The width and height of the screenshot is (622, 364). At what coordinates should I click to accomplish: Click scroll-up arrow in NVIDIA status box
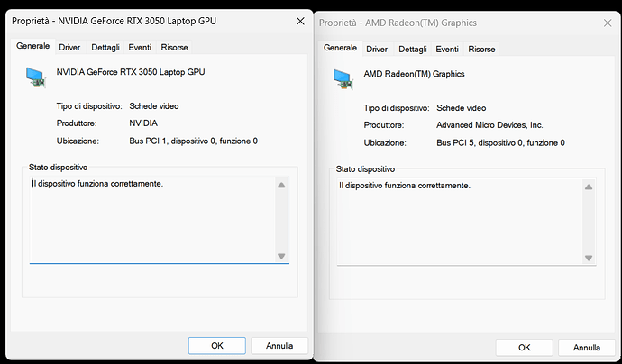(281, 185)
